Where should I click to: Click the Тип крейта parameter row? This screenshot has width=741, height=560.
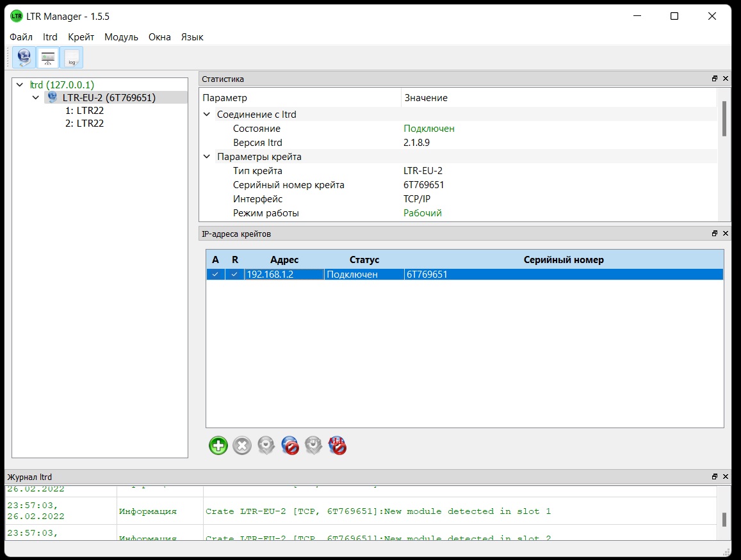(x=257, y=171)
